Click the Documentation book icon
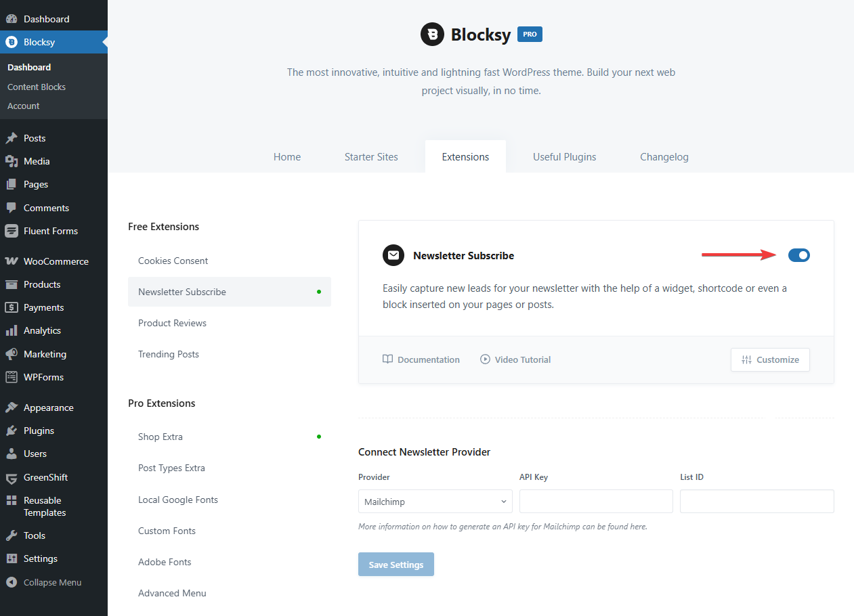The image size is (854, 616). 387,359
